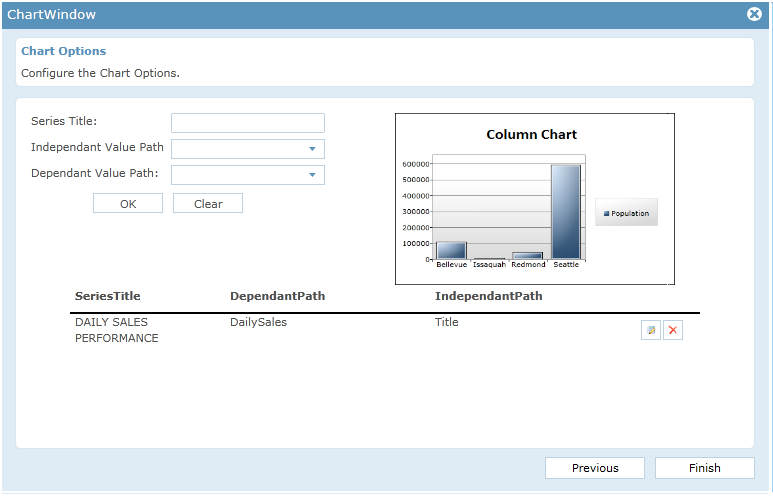Viewport: 773px width, 496px height.
Task: Click Finish to complete the chart
Action: (x=704, y=468)
